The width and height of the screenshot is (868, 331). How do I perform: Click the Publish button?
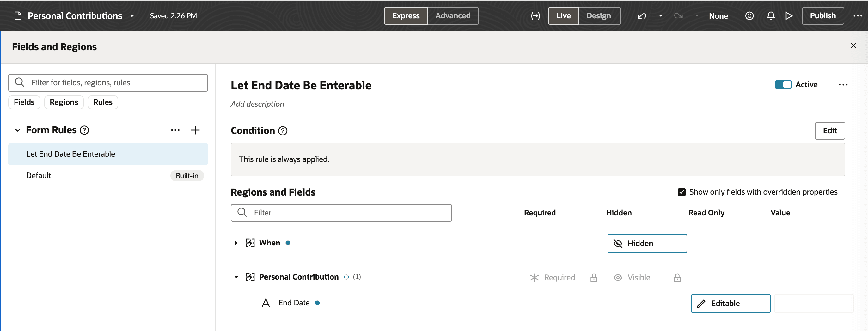(x=822, y=15)
